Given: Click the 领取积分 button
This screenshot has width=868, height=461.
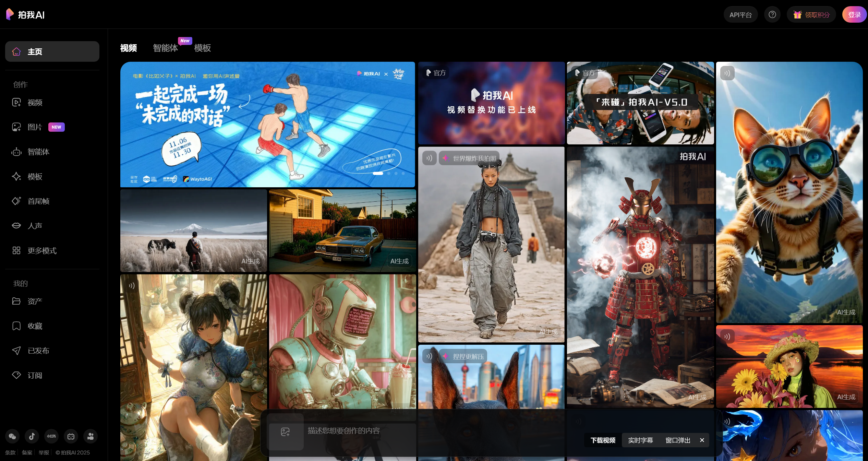Looking at the screenshot, I should [811, 15].
